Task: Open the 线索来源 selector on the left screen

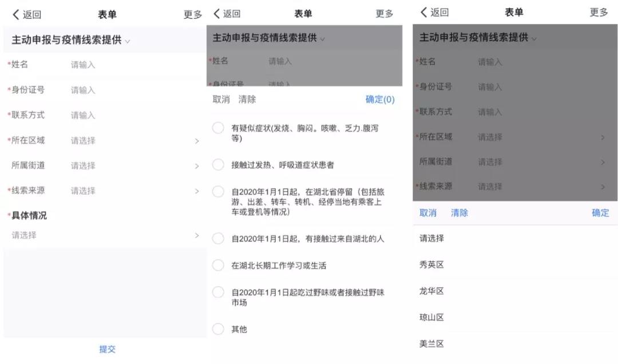Action: pos(105,191)
